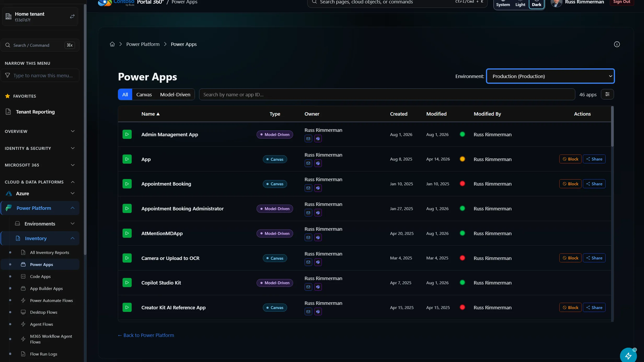644x362 pixels.
Task: Launch the Admin Management App play icon
Action: [x=127, y=134]
